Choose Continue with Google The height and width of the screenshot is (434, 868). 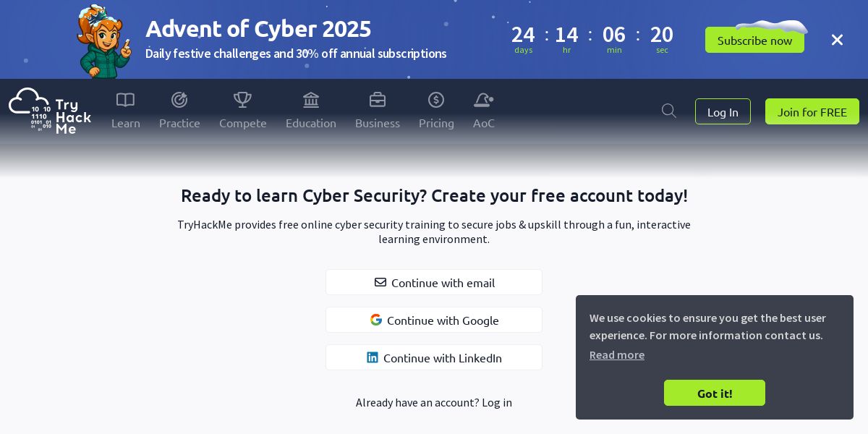tap(434, 320)
